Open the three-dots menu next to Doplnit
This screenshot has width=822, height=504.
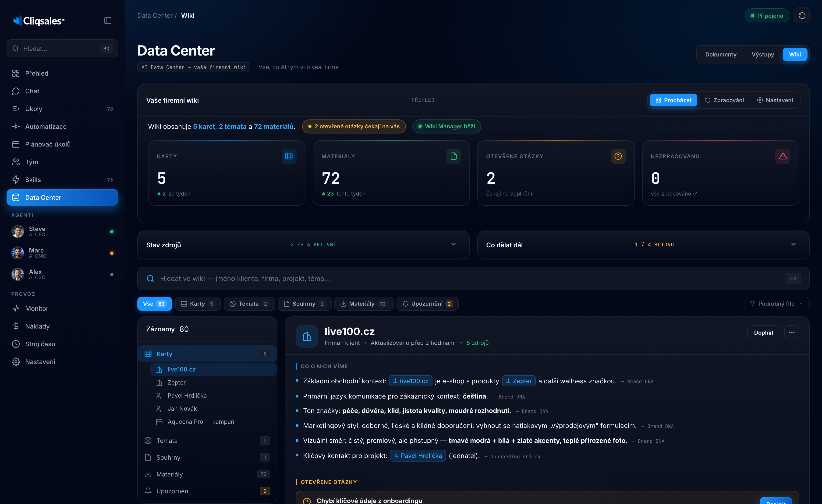point(792,333)
